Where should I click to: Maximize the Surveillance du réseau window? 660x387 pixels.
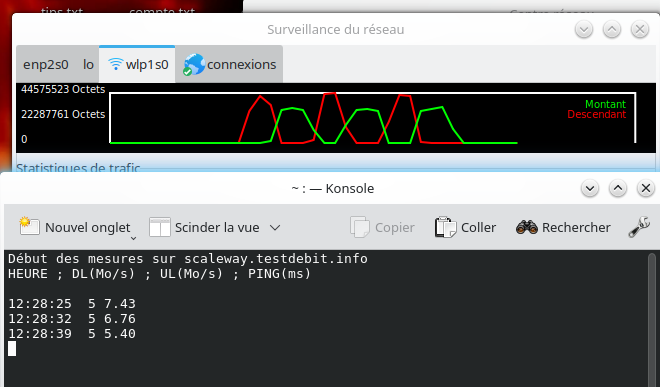(x=612, y=29)
